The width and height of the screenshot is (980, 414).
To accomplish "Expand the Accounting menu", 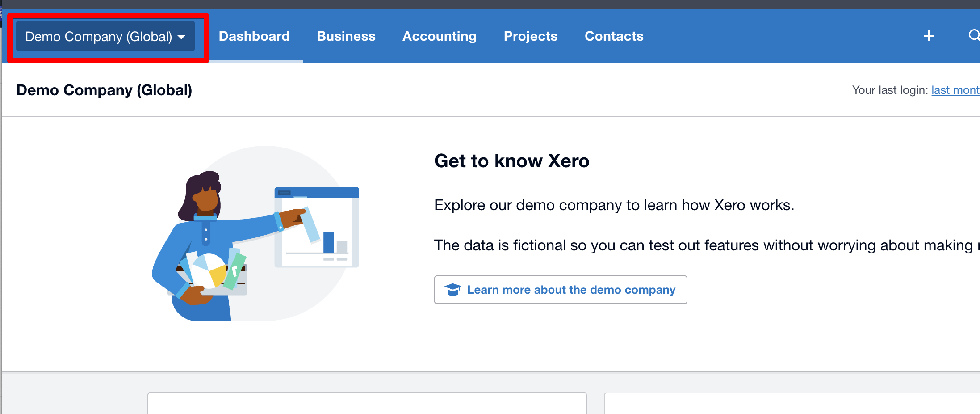I will pos(439,36).
